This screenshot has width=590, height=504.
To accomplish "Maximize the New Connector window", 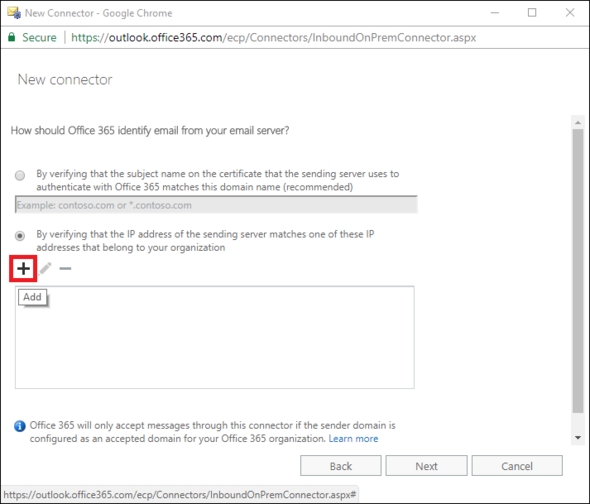I will pos(532,13).
